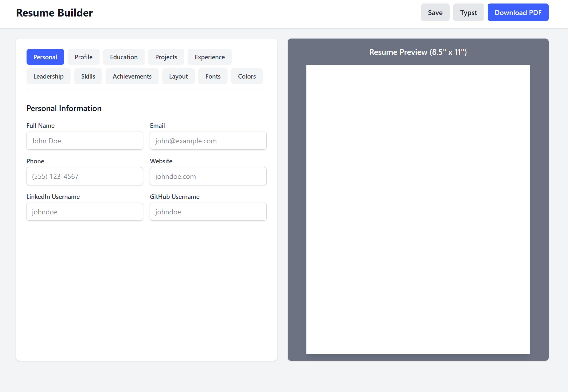This screenshot has height=392, width=568.
Task: Open the Layout settings tab
Action: (x=178, y=76)
